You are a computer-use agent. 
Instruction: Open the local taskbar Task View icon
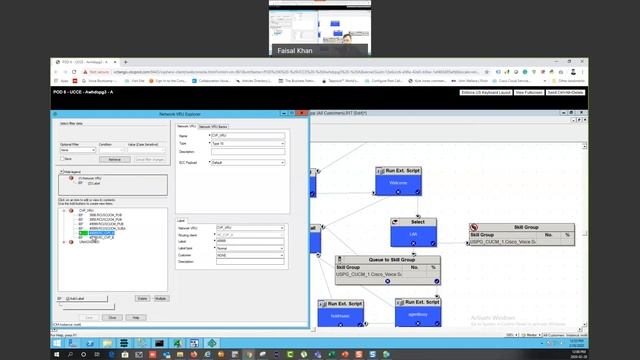click(97, 355)
